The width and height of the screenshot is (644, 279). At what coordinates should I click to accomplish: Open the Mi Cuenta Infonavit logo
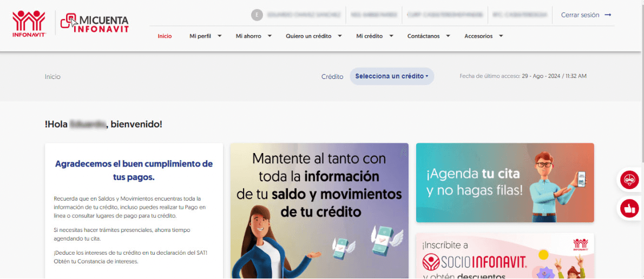point(95,23)
